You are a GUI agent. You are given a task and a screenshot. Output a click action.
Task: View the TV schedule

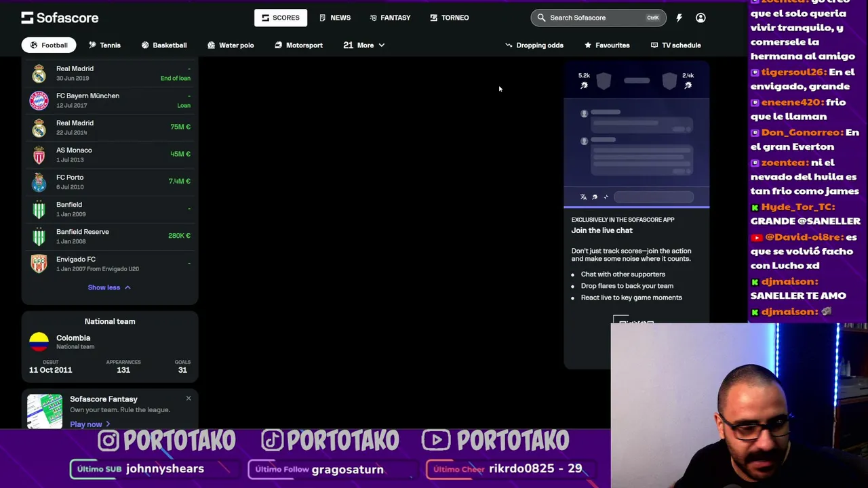coord(675,45)
